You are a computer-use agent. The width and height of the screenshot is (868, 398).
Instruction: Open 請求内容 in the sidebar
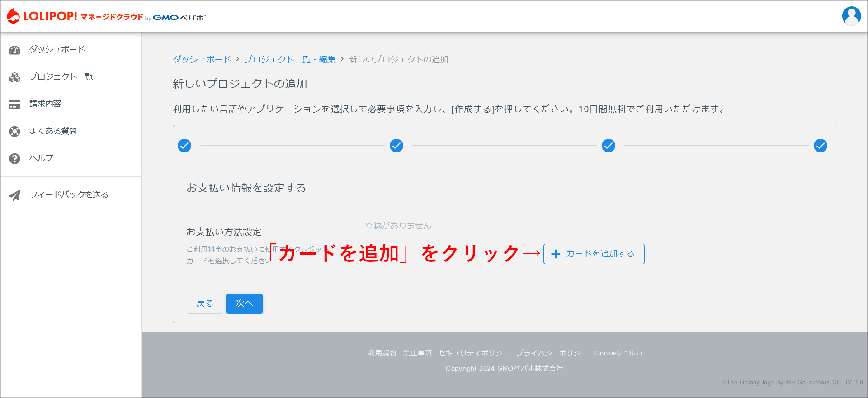click(45, 104)
